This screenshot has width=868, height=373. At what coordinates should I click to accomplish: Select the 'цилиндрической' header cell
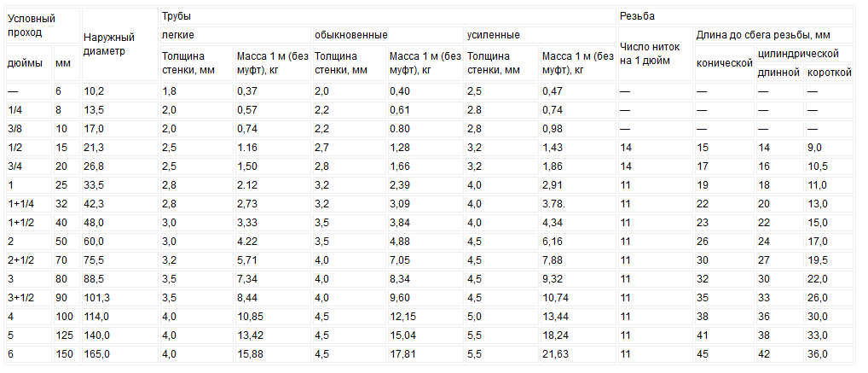(804, 54)
